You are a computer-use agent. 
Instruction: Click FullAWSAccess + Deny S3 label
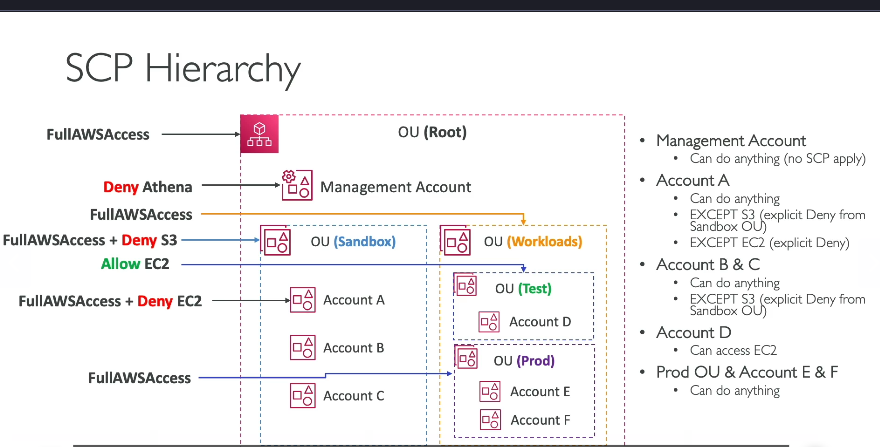(x=90, y=240)
